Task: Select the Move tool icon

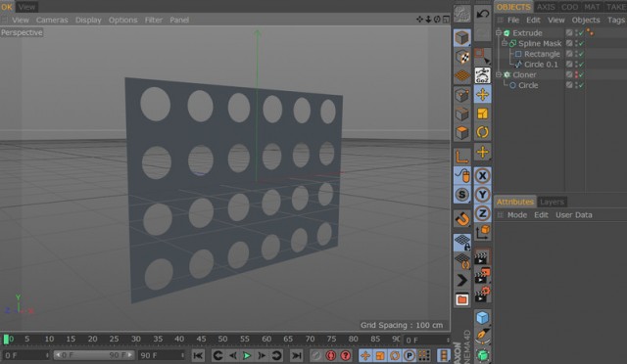Action: [483, 95]
